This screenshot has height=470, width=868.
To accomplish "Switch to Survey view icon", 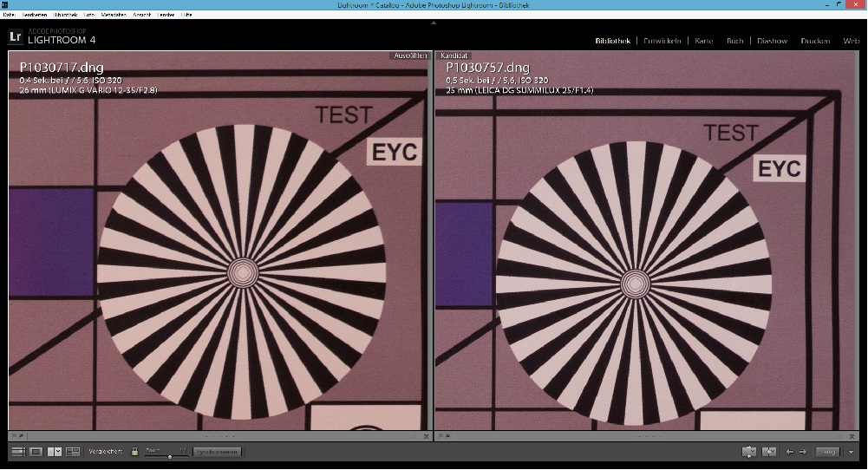I will [x=73, y=452].
